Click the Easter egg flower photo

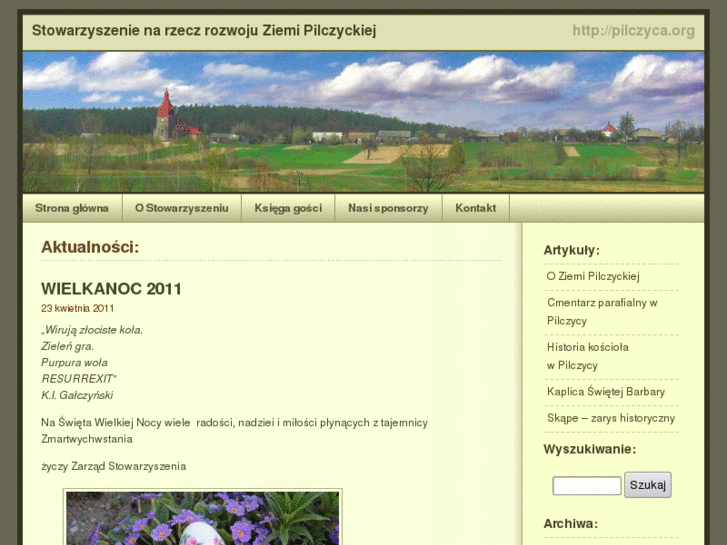[x=203, y=517]
